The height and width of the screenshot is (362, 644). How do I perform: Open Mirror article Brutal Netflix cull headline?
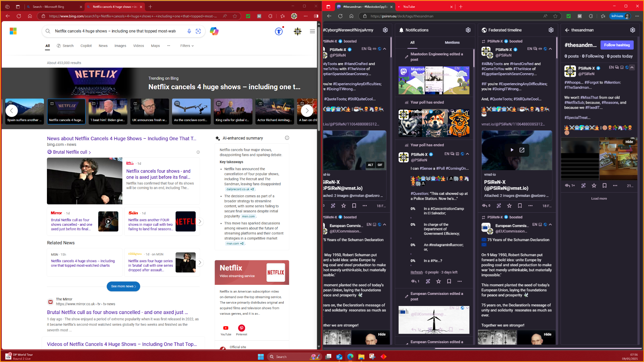pyautogui.click(x=117, y=312)
